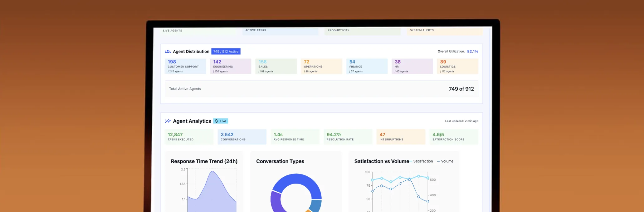Screen dimensions: 644x212
Task: Open the Conversations 3,542 metric
Action: pyautogui.click(x=242, y=137)
